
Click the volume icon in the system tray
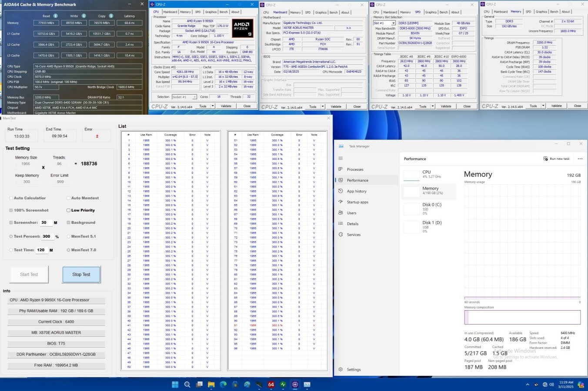click(x=551, y=384)
